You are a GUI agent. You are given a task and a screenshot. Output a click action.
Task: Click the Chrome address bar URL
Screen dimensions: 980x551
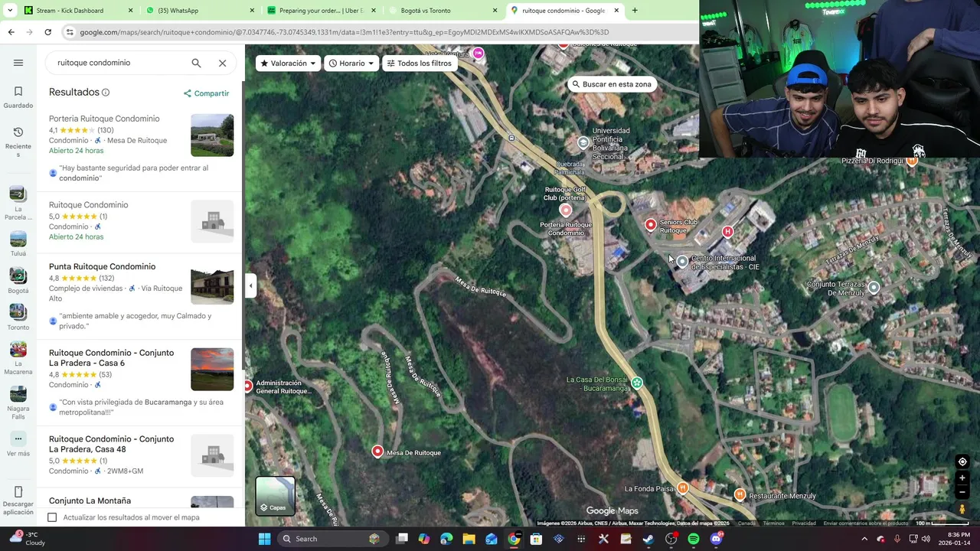coord(344,32)
